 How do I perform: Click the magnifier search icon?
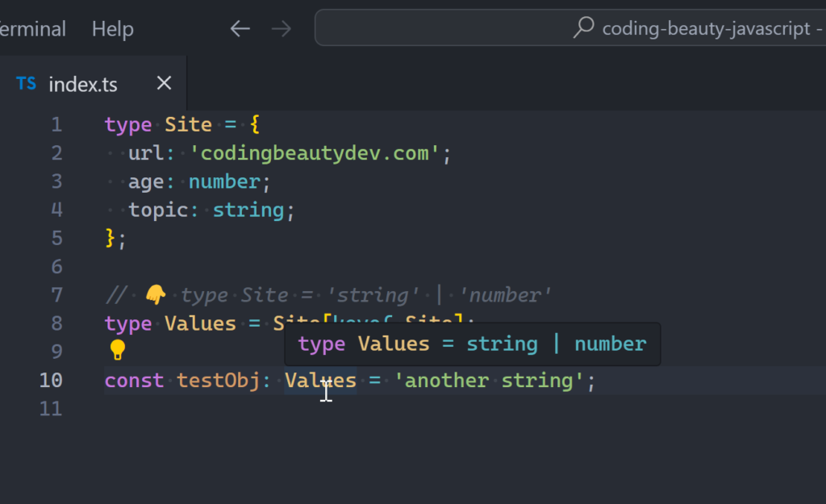pos(584,27)
